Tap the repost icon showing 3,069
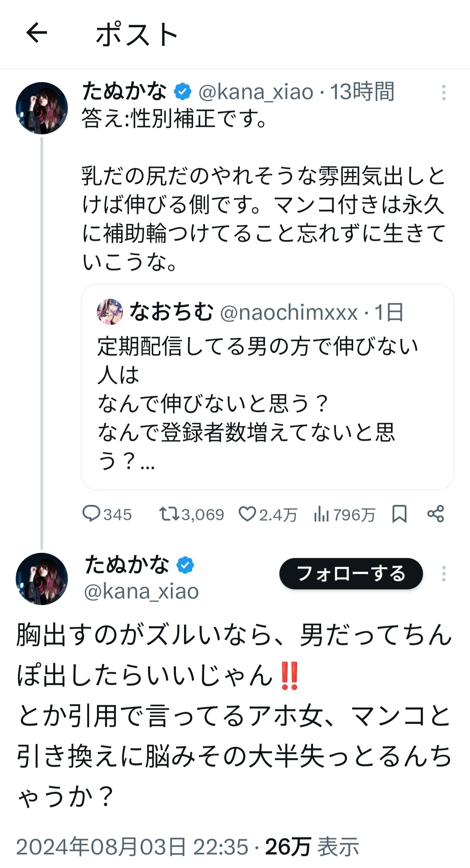Viewport: 470px width, 868px height. coord(170,514)
